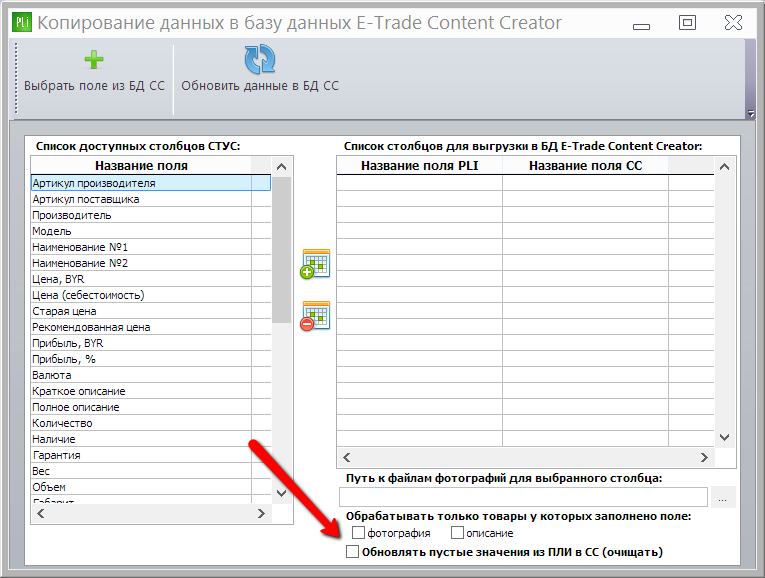
Task: Click the right table scroll up arrow
Action: click(x=725, y=166)
